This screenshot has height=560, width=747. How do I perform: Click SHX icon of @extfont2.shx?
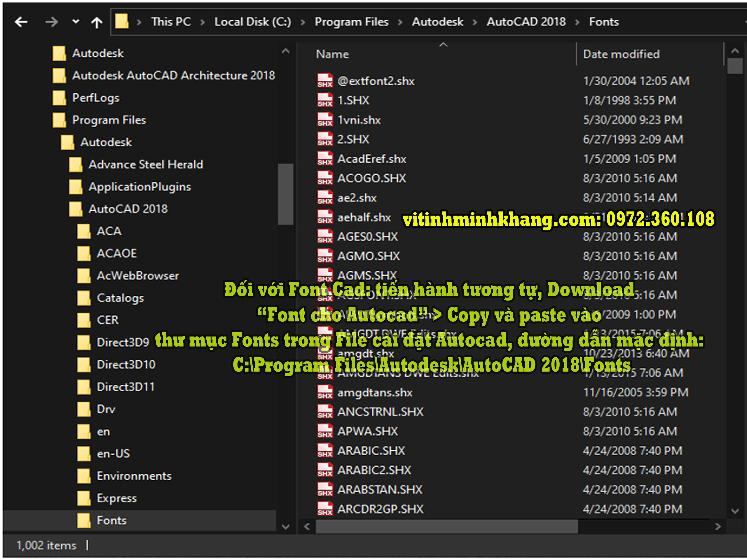[x=325, y=81]
